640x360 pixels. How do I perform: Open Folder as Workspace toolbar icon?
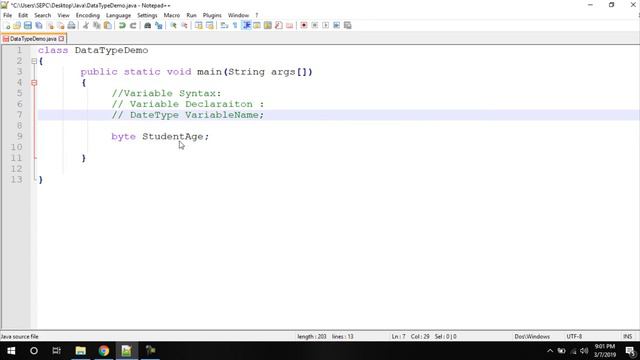click(x=289, y=25)
